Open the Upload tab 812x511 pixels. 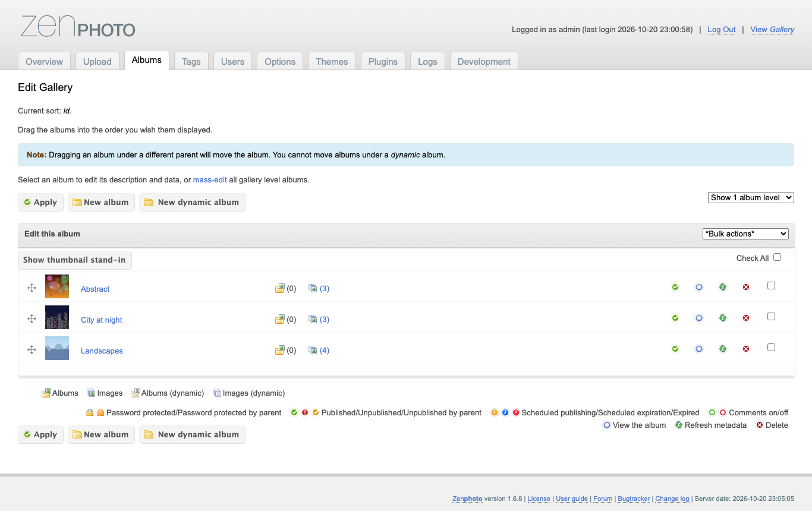pyautogui.click(x=97, y=61)
